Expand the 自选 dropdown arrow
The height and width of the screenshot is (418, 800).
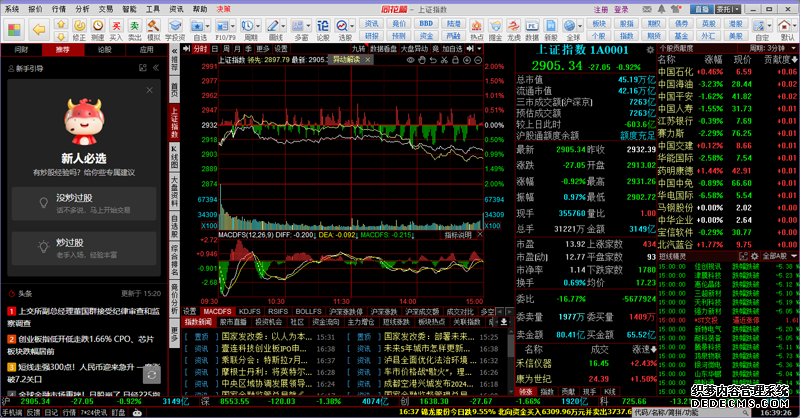tap(208, 25)
